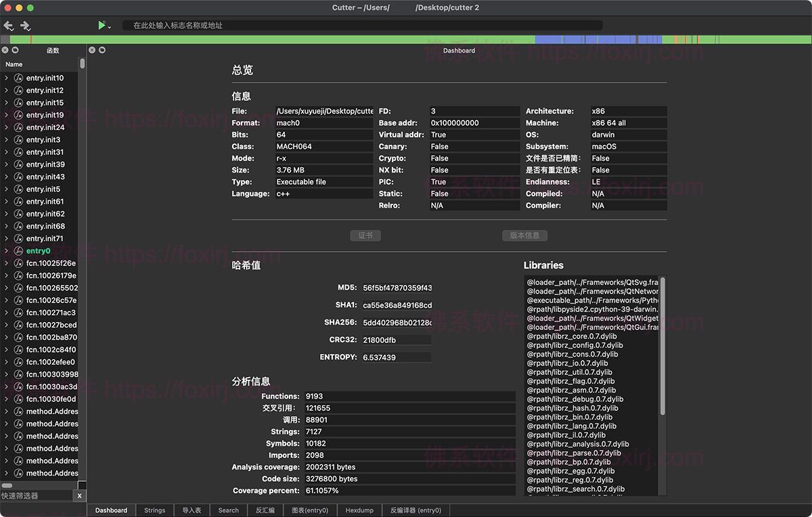The width and height of the screenshot is (812, 517).
Task: Switch to the 反汇编 disassembly tab
Action: click(x=265, y=510)
